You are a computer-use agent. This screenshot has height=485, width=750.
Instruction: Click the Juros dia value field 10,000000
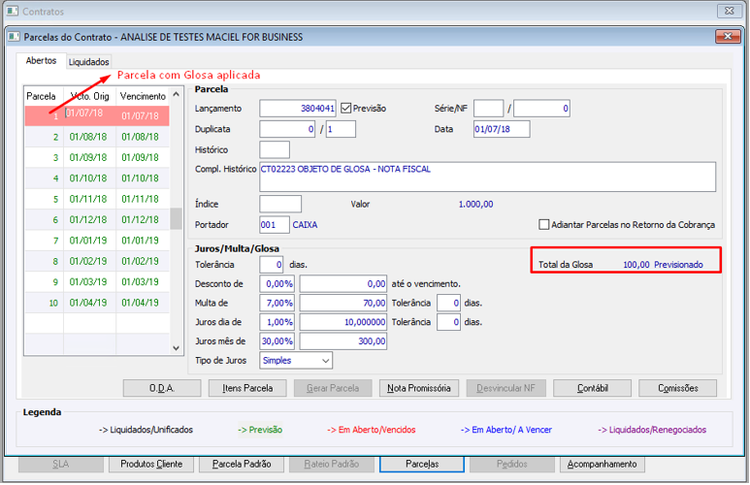pyautogui.click(x=343, y=322)
